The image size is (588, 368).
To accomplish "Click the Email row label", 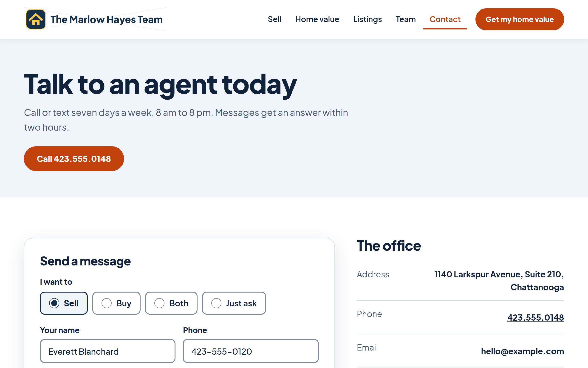I will point(367,348).
